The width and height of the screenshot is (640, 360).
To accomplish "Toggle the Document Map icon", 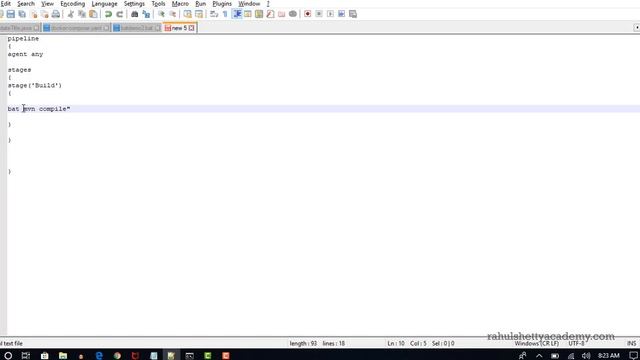I will (259, 14).
